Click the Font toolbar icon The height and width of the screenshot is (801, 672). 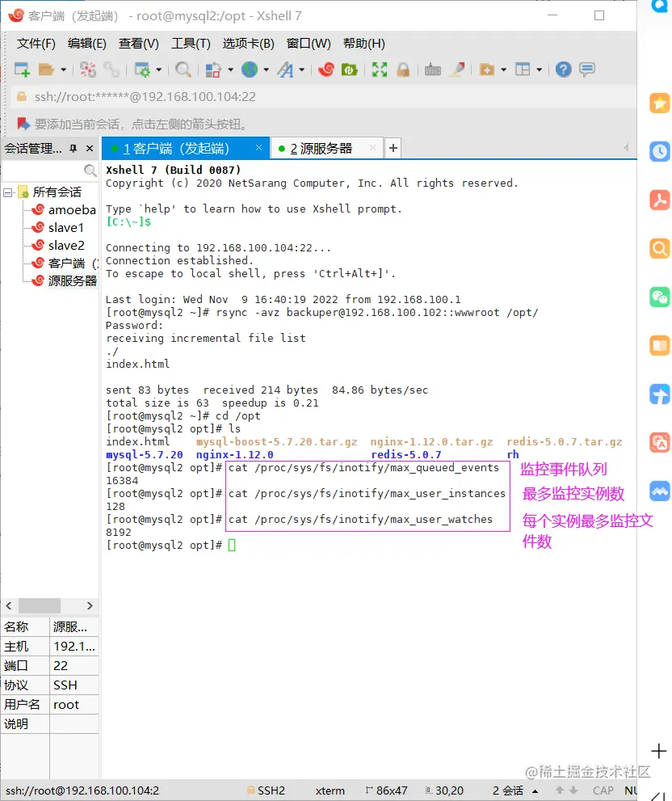click(285, 70)
